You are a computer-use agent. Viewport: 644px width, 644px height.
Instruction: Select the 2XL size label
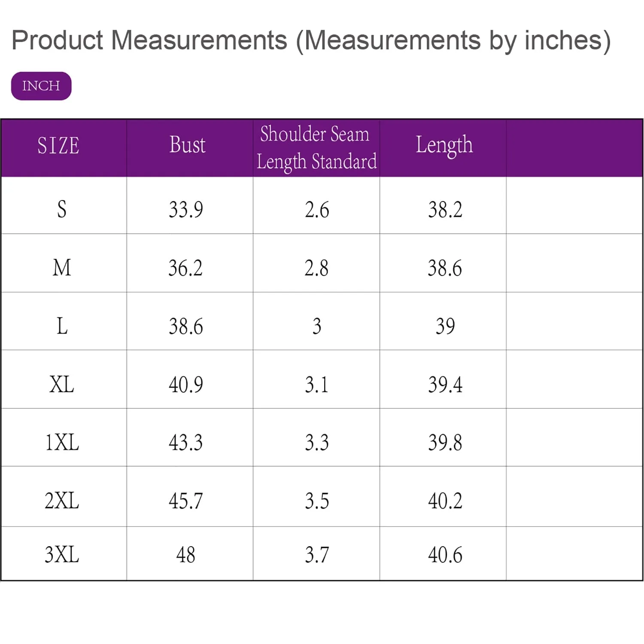point(62,501)
